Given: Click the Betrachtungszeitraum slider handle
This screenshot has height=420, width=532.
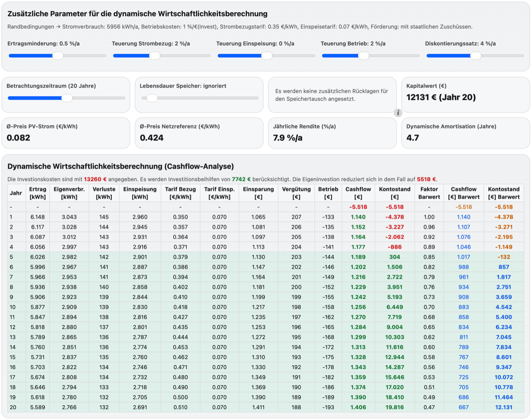Looking at the screenshot, I should (67, 98).
